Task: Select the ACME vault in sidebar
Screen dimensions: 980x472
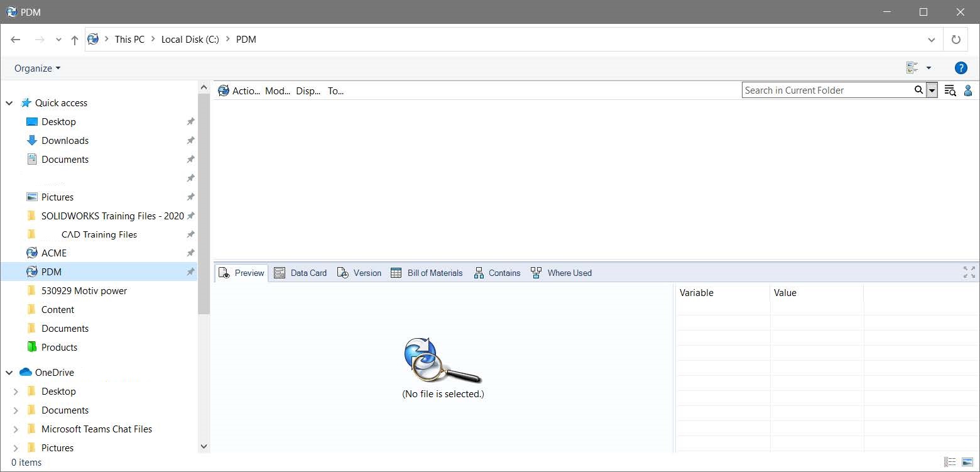Action: (x=53, y=253)
